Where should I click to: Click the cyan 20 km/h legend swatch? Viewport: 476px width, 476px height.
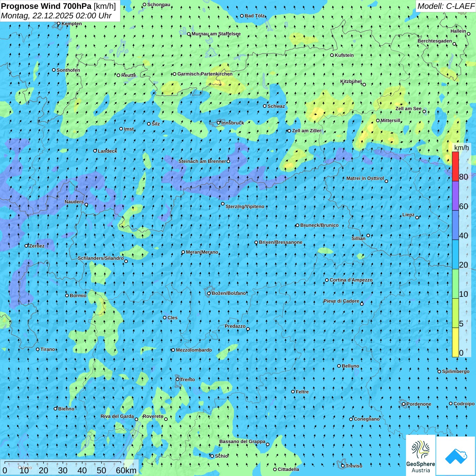[455, 255]
